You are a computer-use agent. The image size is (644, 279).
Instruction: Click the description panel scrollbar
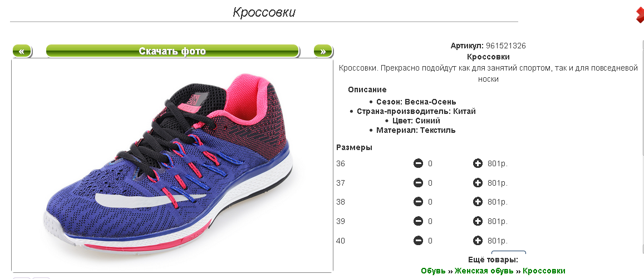642,147
